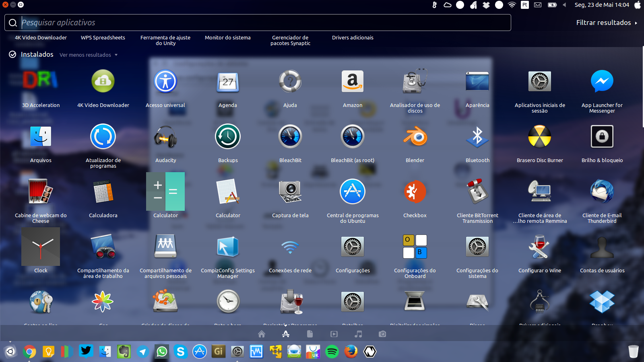Open Google Chrome in the dock
Viewport: 644px width, 362px height.
click(29, 352)
